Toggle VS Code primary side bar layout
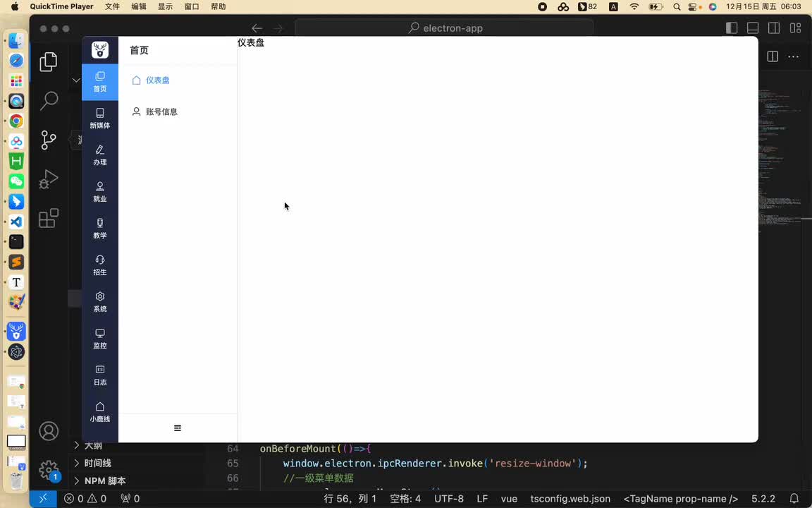Image resolution: width=812 pixels, height=508 pixels. 731,28
